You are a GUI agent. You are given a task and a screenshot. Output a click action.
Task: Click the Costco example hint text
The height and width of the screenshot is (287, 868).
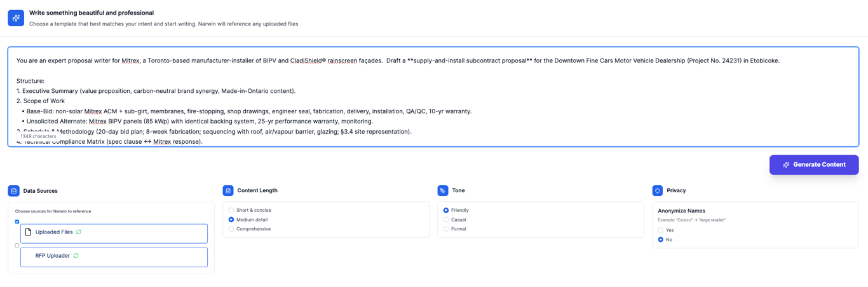[x=691, y=220]
